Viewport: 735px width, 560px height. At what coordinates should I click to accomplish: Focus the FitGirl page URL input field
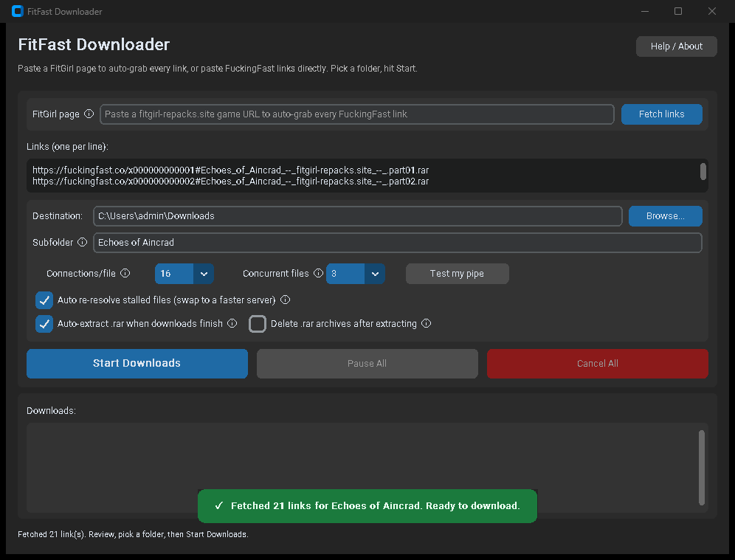[x=356, y=114]
